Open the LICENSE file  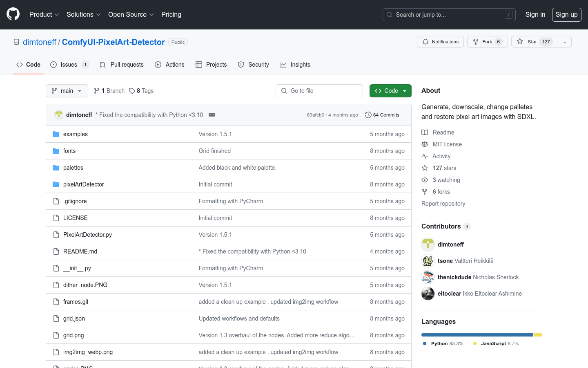76,218
